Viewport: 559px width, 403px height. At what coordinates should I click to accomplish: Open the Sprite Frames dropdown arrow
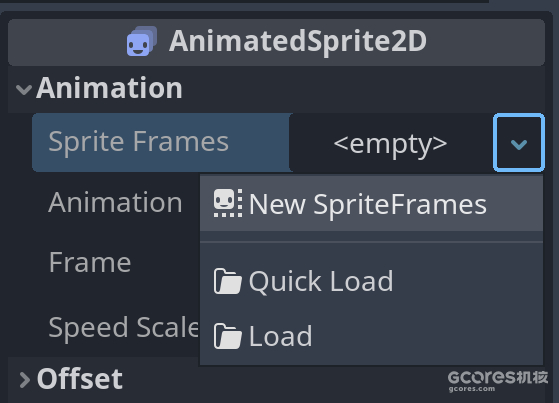[x=519, y=143]
